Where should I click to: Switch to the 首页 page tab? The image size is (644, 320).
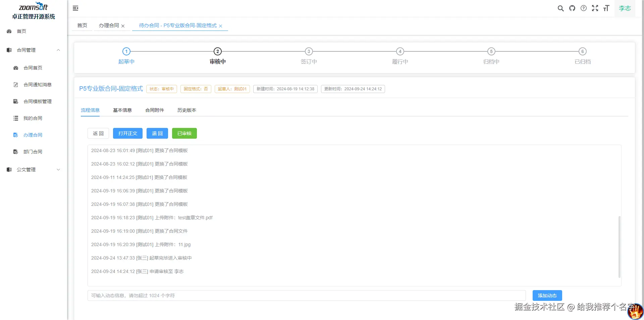click(x=82, y=26)
